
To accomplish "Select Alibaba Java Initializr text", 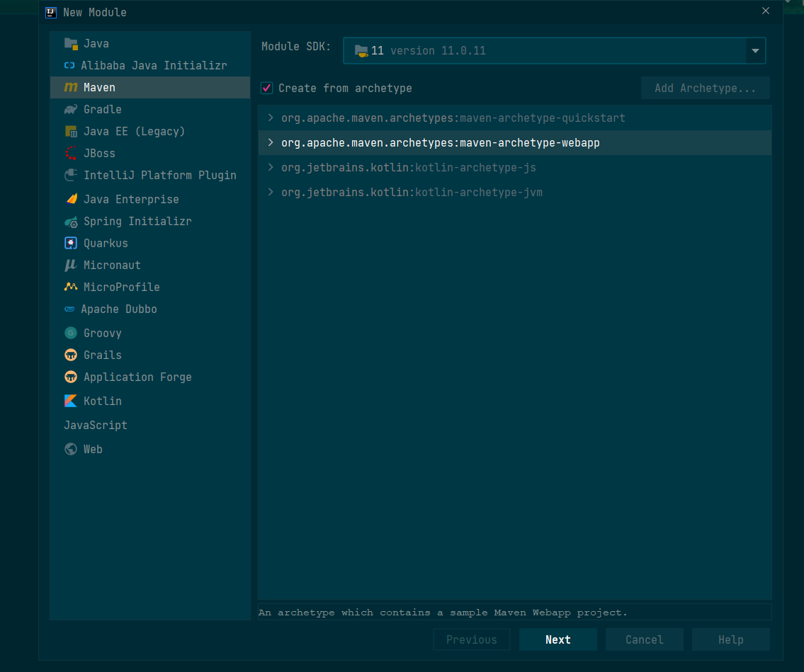I will click(154, 66).
